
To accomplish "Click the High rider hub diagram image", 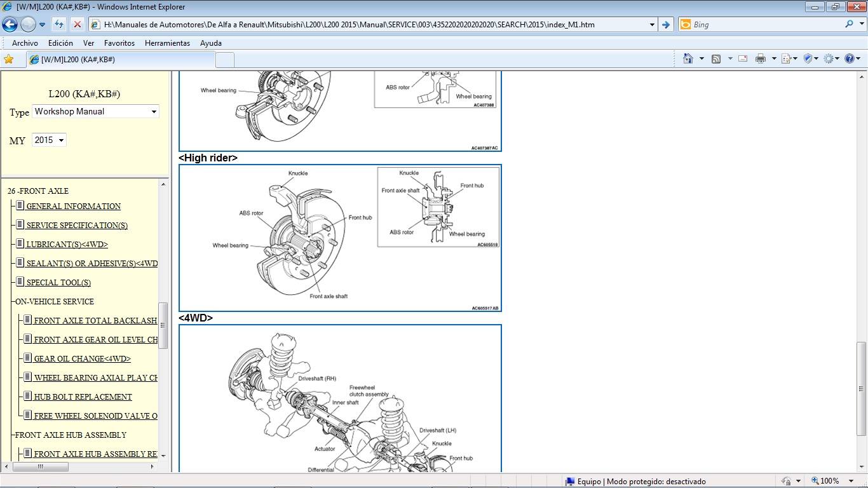I will click(340, 238).
